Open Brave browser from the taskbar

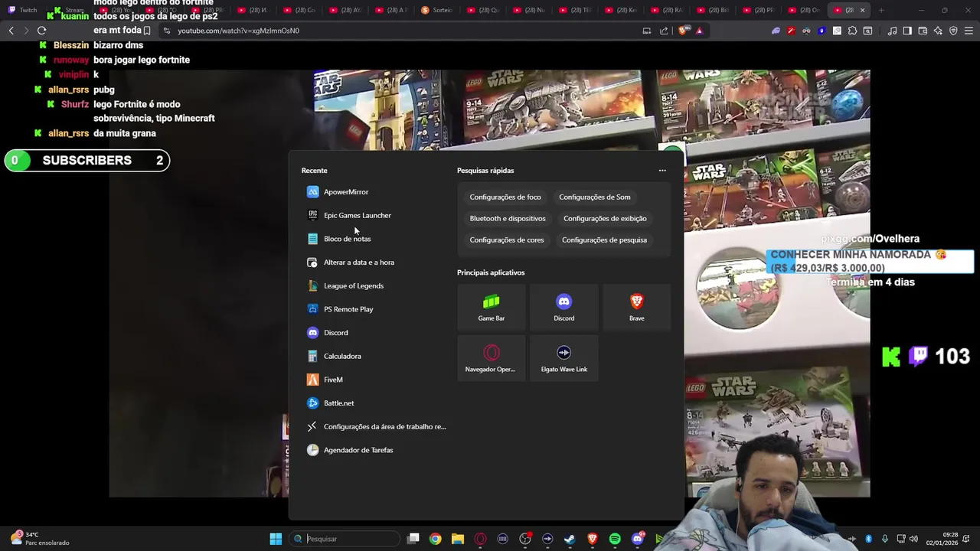tap(592, 539)
